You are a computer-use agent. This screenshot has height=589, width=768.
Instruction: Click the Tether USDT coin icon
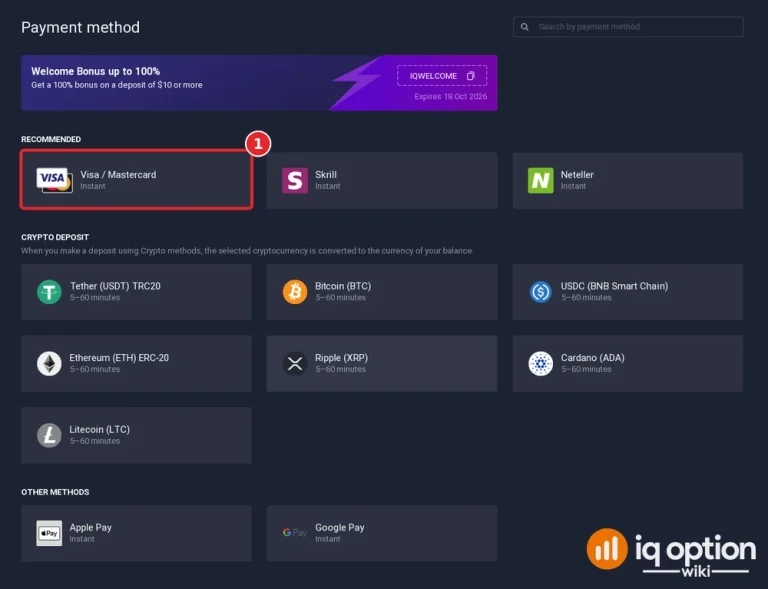[x=49, y=292]
